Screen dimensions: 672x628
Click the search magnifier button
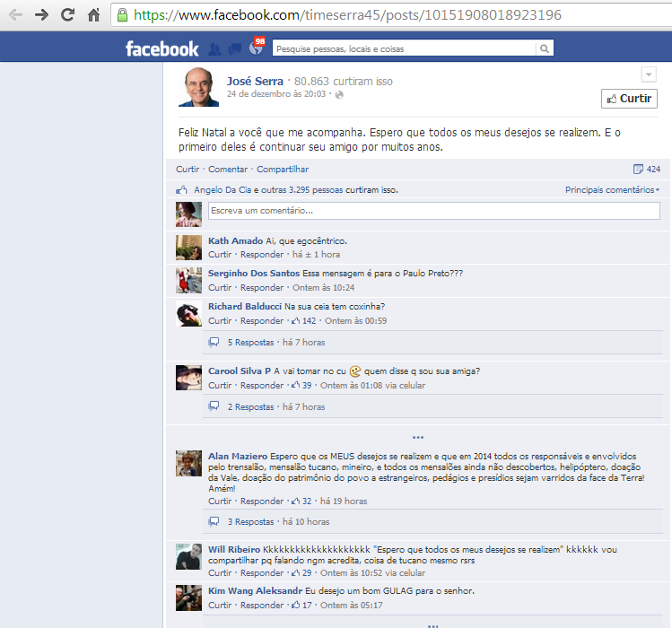pos(545,48)
